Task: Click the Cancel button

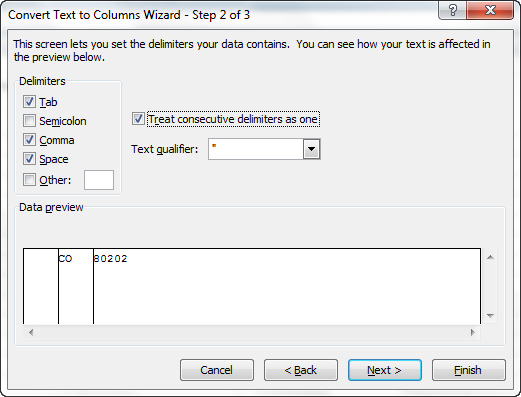Action: click(217, 370)
